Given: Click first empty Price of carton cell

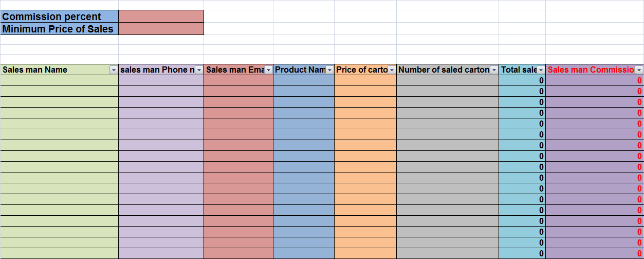Looking at the screenshot, I should click(365, 81).
